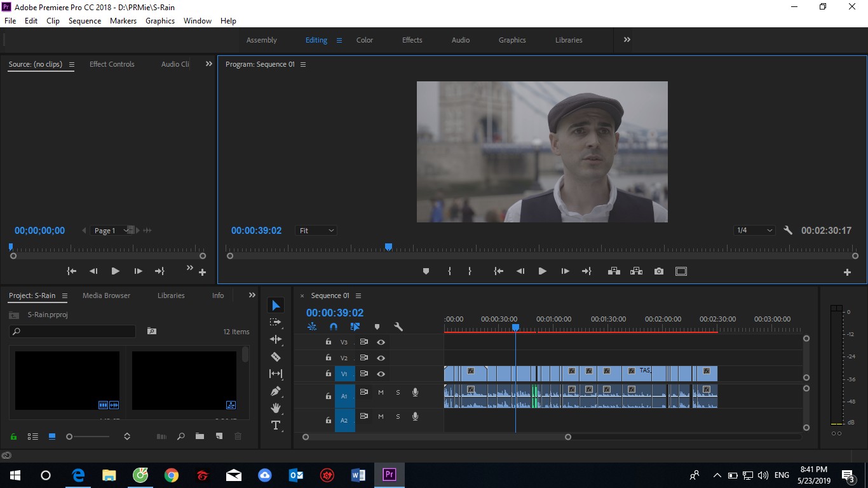868x488 pixels.
Task: Open the 1/4 playback resolution dropdown
Action: (754, 231)
